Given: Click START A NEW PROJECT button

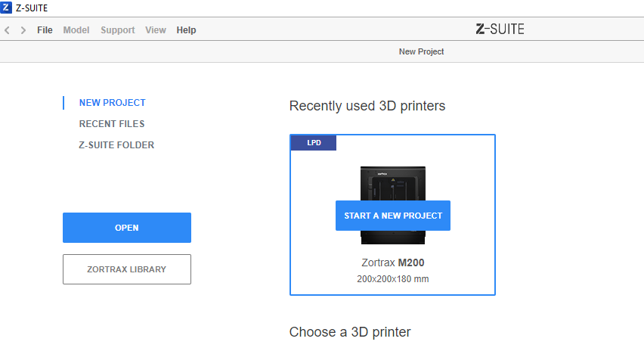Looking at the screenshot, I should [x=393, y=216].
